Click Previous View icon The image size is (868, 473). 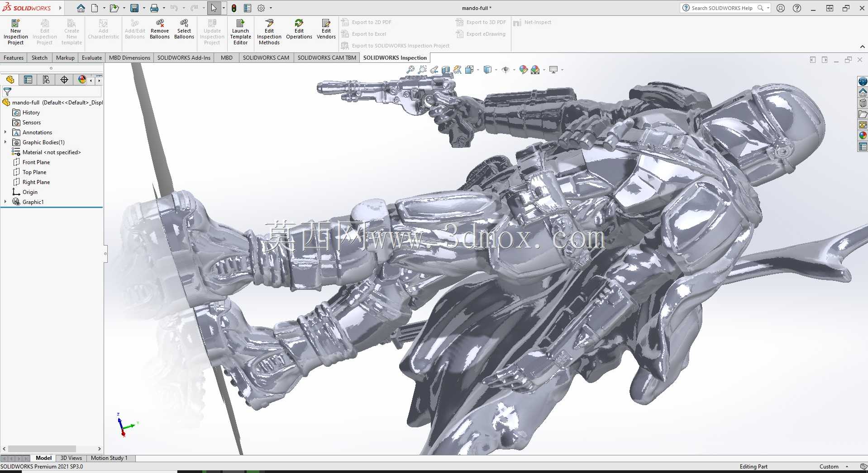[x=434, y=70]
